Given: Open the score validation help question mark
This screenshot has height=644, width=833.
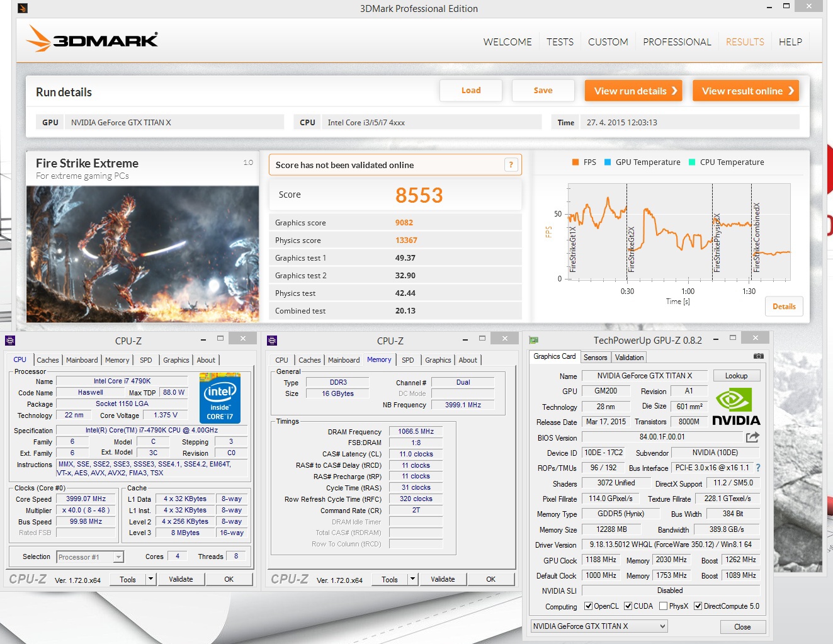Looking at the screenshot, I should 511,165.
